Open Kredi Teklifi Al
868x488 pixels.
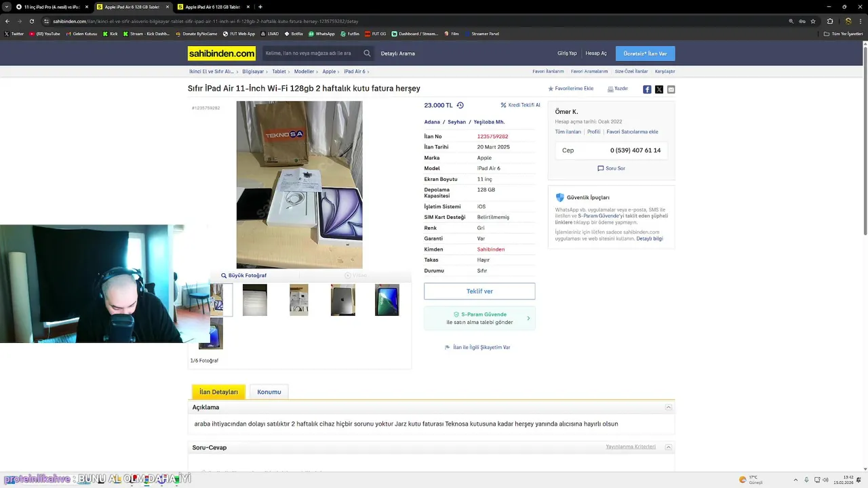(x=520, y=105)
